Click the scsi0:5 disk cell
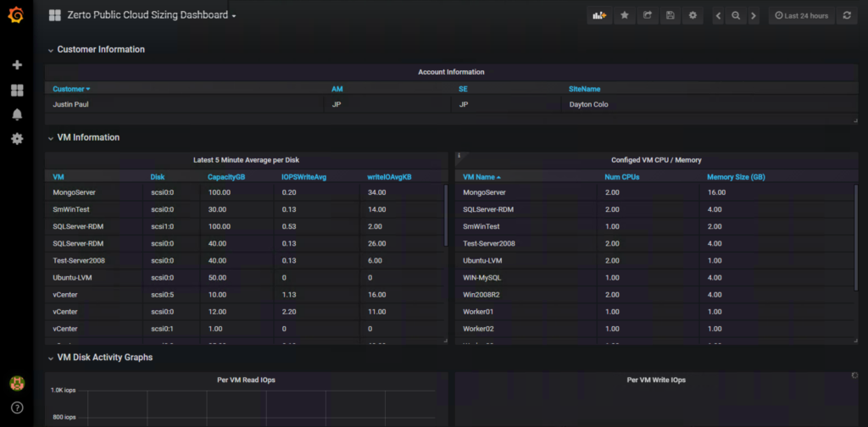Image resolution: width=868 pixels, height=427 pixels. click(x=162, y=295)
